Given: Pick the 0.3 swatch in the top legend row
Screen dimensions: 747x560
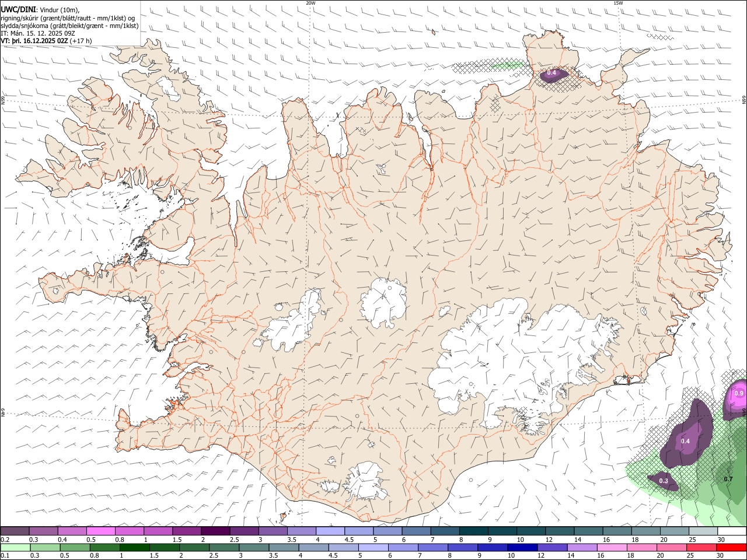Looking at the screenshot, I should click(x=43, y=531).
